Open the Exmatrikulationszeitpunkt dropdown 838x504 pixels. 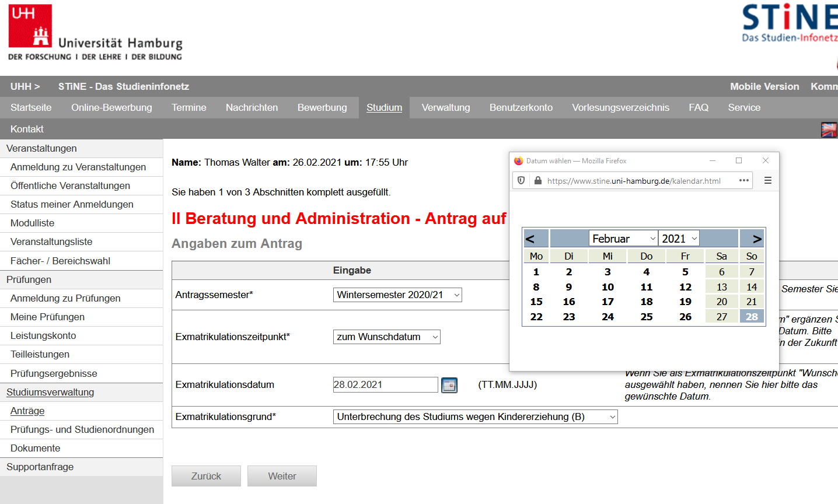pyautogui.click(x=386, y=337)
